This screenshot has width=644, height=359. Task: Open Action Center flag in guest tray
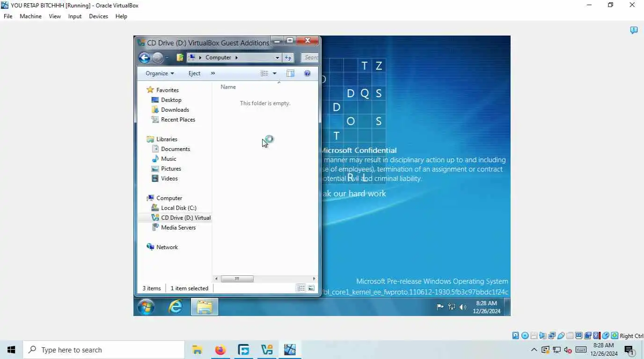pyautogui.click(x=440, y=307)
